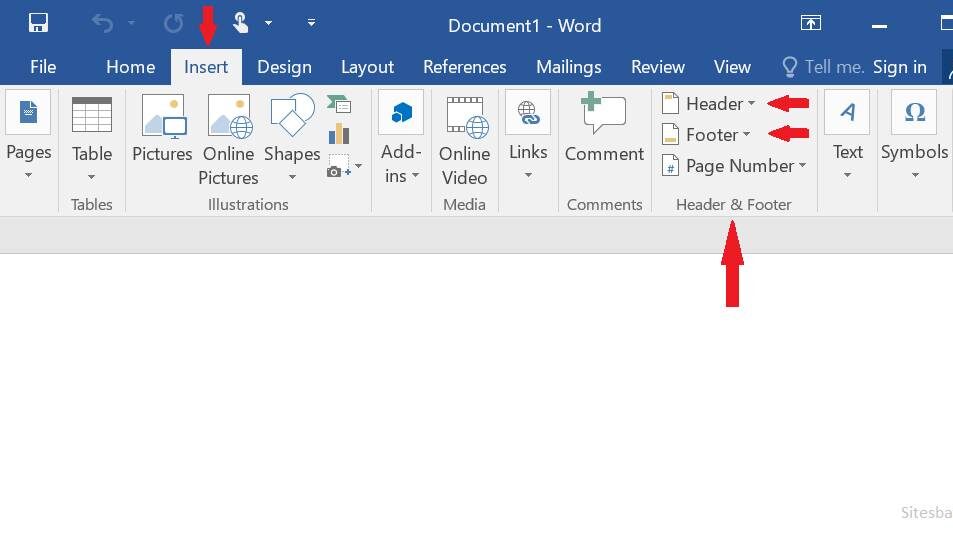Screen dimensions: 953x536
Task: Open the Links menu
Action: click(x=528, y=136)
